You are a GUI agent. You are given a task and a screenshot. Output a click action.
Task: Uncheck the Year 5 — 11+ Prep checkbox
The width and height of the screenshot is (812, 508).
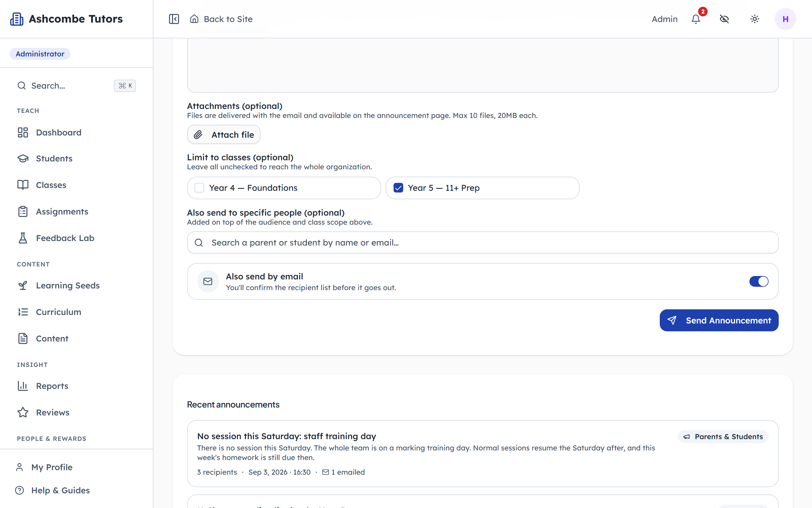[398, 187]
